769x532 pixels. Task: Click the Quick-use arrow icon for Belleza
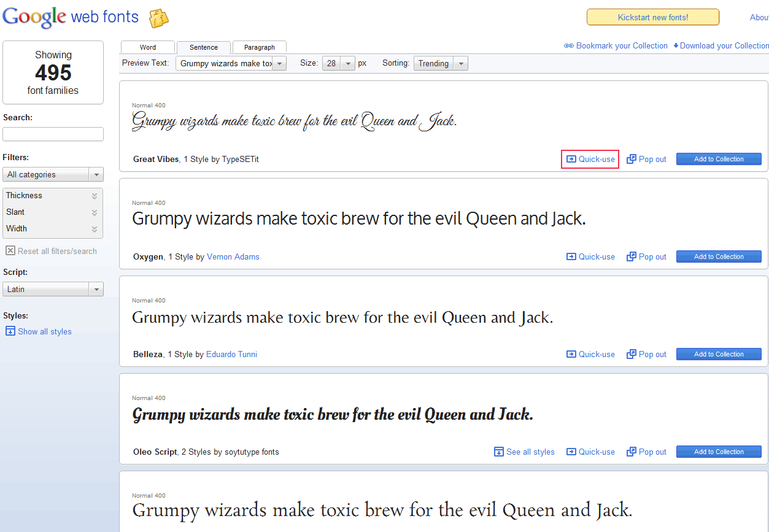[571, 354]
